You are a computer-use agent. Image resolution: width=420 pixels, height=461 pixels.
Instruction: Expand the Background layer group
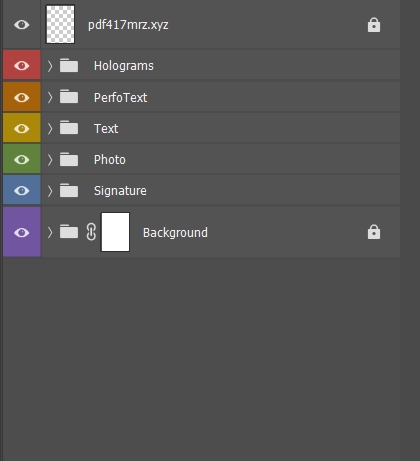click(x=50, y=232)
